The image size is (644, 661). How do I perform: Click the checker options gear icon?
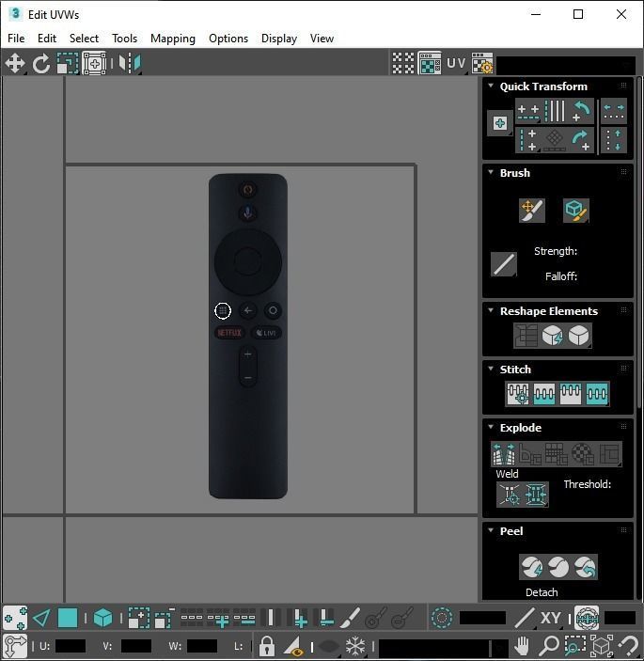pyautogui.click(x=482, y=63)
